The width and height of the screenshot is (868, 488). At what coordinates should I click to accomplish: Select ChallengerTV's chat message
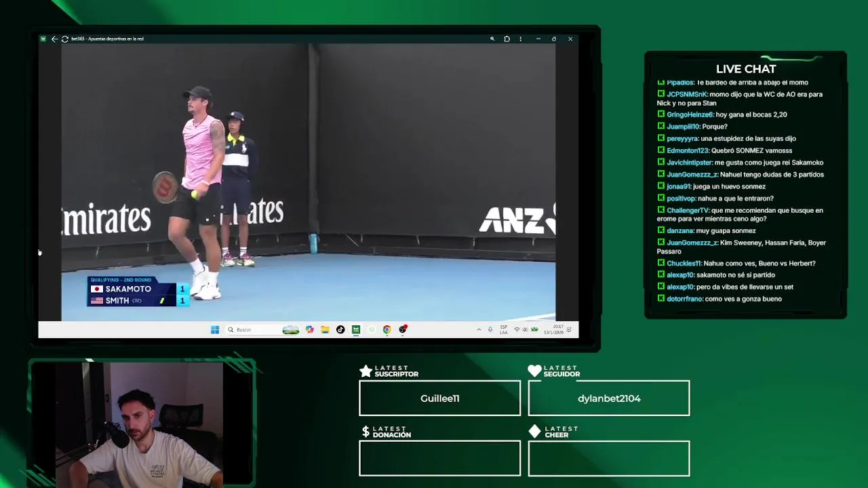[740, 214]
